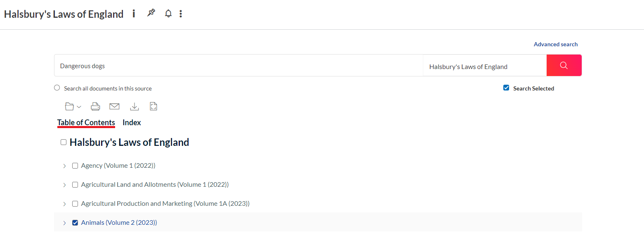This screenshot has height=238, width=644.
Task: Open the three-dot more options menu
Action: tap(181, 14)
